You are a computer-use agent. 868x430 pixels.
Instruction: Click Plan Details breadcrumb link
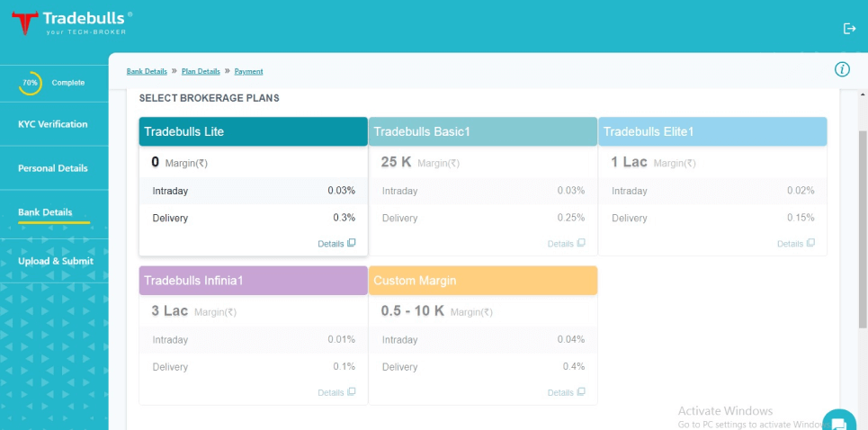(x=201, y=71)
